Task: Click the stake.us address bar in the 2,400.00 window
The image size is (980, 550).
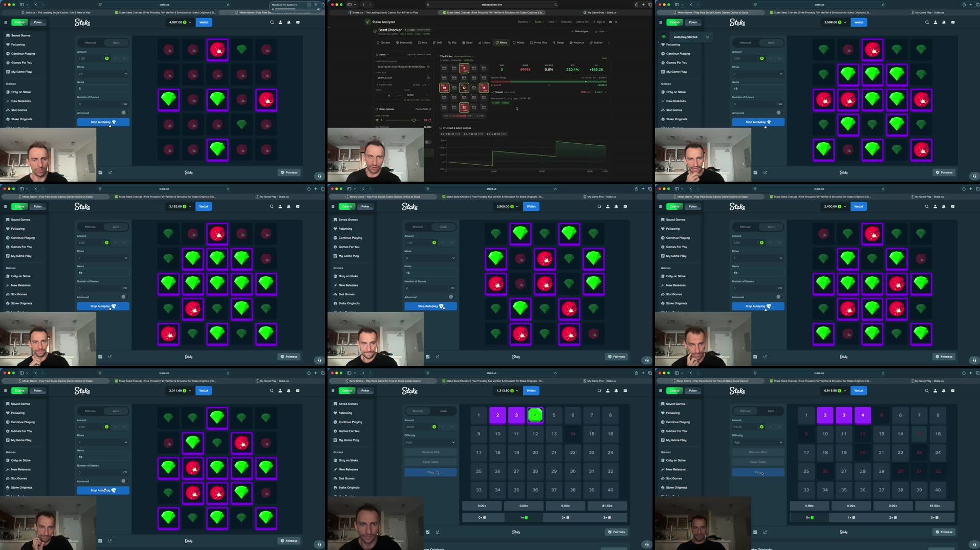Action: pos(819,189)
